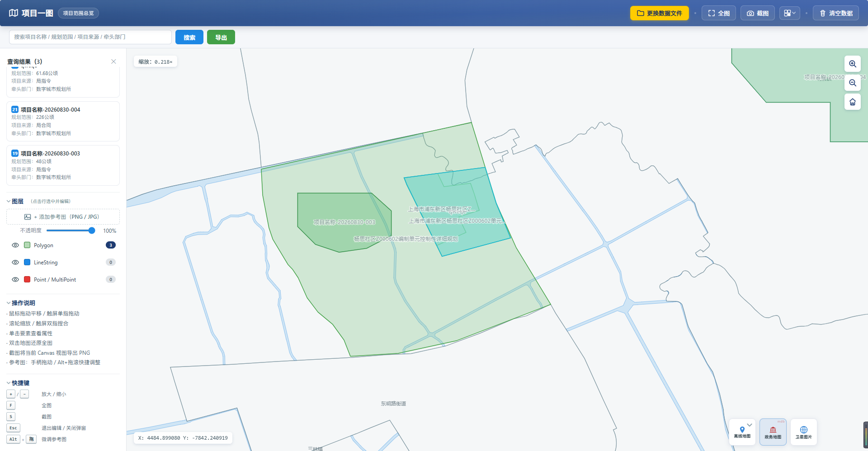Open the layout grid dropdown in header
Image resolution: width=868 pixels, height=451 pixels.
pyautogui.click(x=790, y=13)
